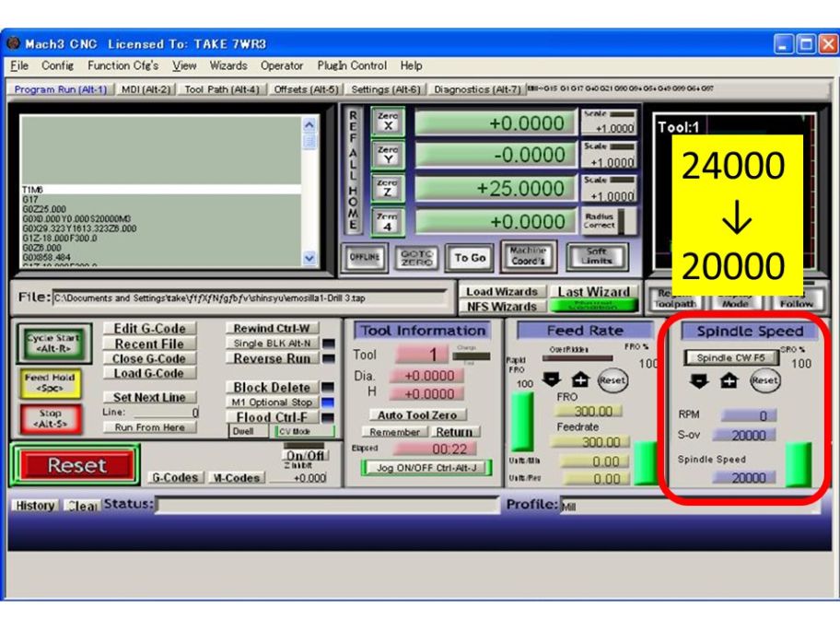Screen dimensions: 840x630
Task: Click the Spindle Speed 20000 field
Action: coord(744,477)
